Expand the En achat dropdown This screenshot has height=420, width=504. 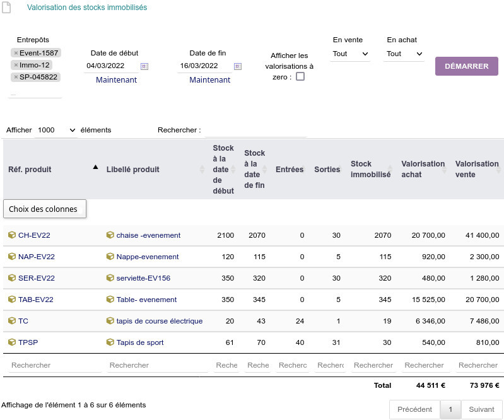click(x=404, y=54)
